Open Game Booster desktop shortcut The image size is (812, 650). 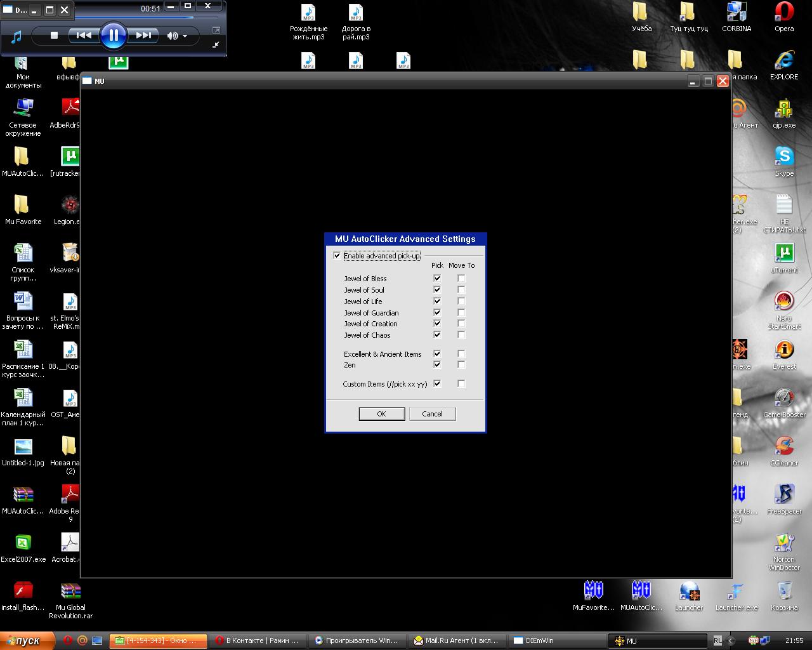click(784, 404)
